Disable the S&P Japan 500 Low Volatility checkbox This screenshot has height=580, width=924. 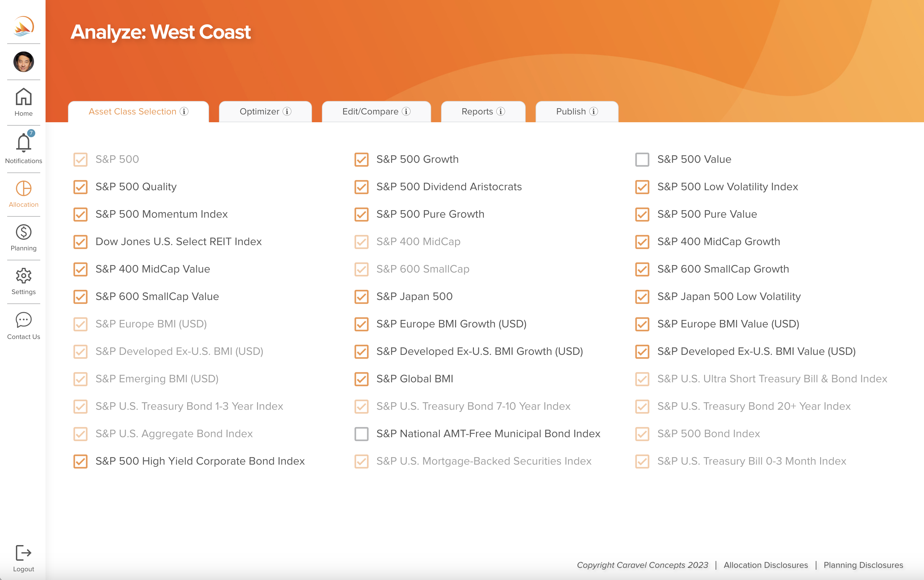[x=642, y=297]
